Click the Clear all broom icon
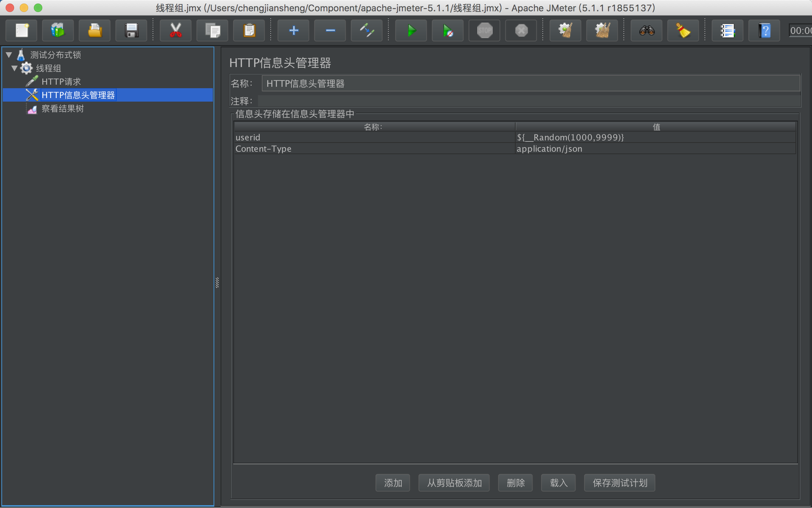Image resolution: width=812 pixels, height=508 pixels. coord(602,31)
